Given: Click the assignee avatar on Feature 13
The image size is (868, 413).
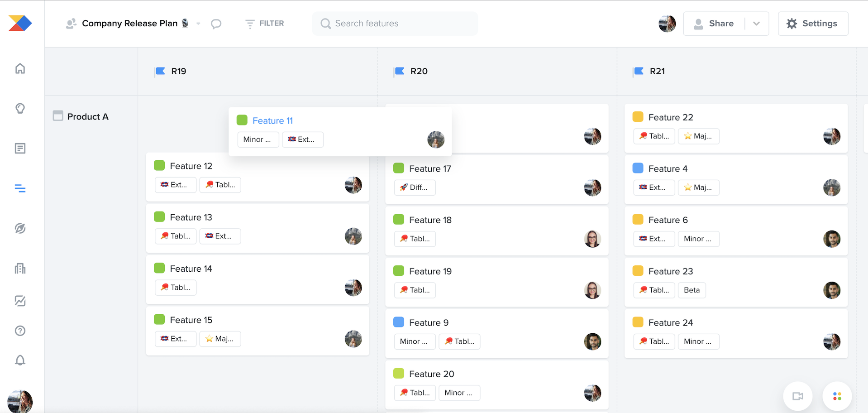Looking at the screenshot, I should [x=353, y=236].
